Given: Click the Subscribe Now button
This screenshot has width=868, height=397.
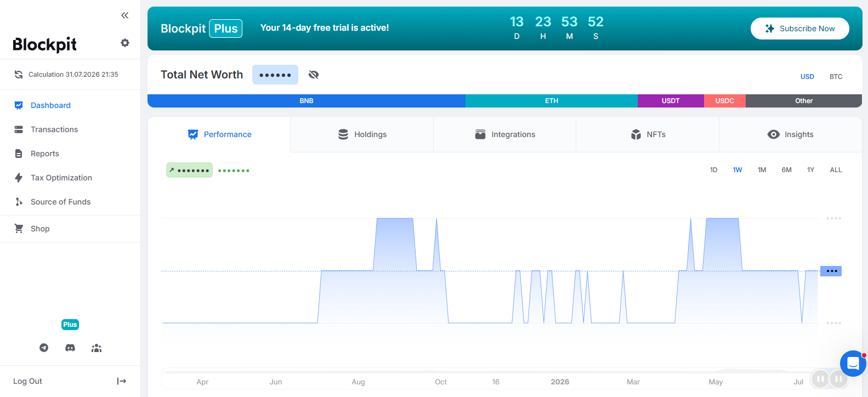Looking at the screenshot, I should pos(800,29).
